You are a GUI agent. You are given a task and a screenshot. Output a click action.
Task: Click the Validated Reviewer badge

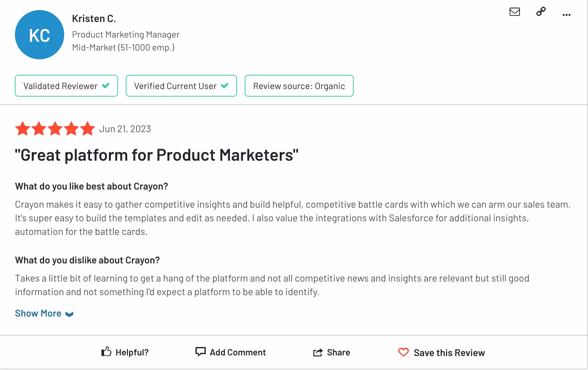click(66, 86)
